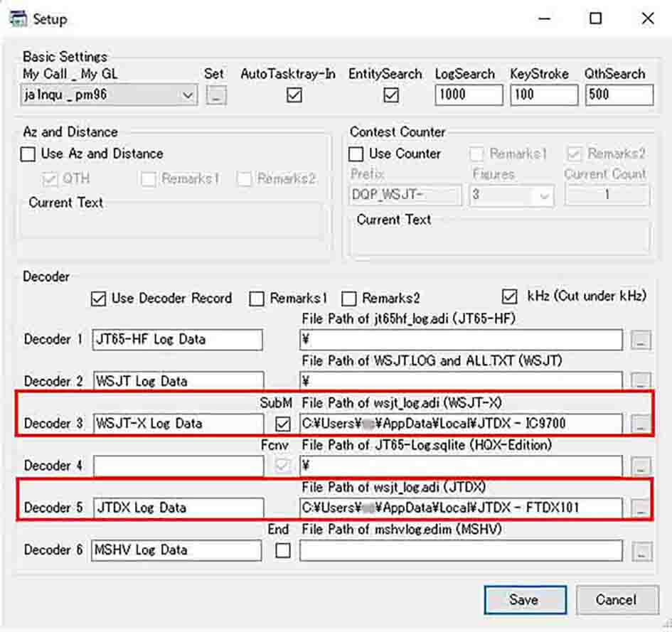
Task: Toggle kHz (Cut under kHz) checkbox
Action: (509, 296)
